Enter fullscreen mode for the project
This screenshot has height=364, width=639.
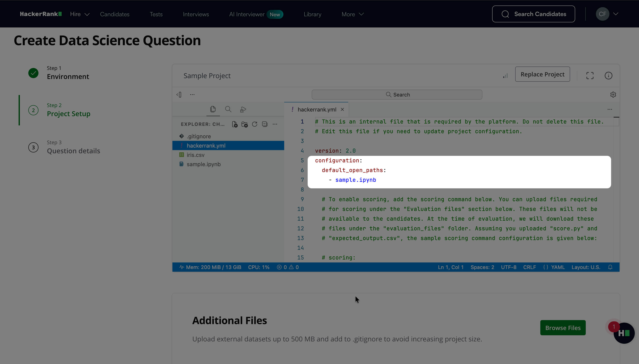pos(590,76)
